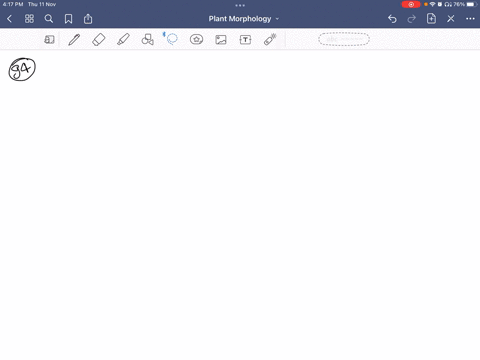Image resolution: width=480 pixels, height=360 pixels.
Task: Activate the Lasso selection tool
Action: 171,39
